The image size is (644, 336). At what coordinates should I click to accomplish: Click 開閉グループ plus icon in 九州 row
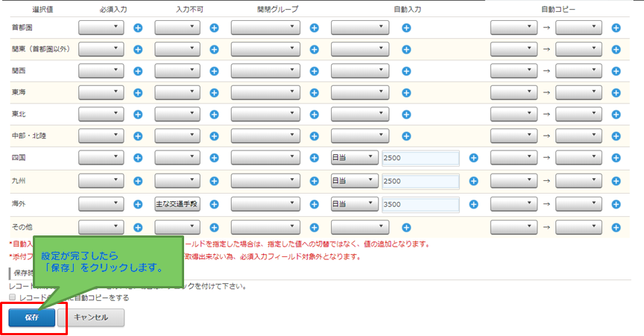tap(315, 181)
